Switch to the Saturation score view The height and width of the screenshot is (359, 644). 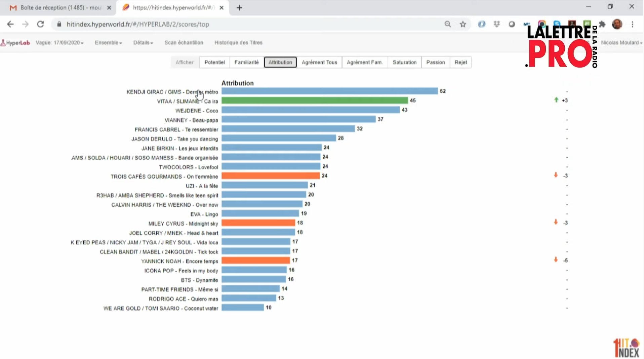pos(404,62)
